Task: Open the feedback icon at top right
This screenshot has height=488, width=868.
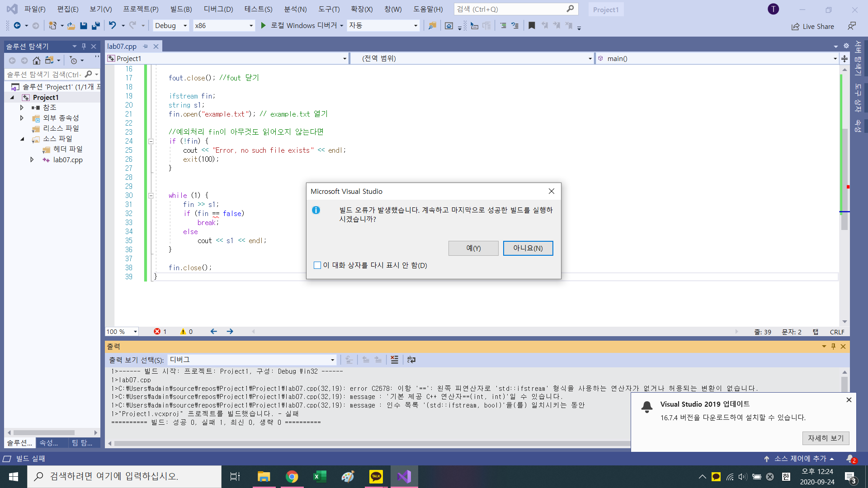Action: click(x=852, y=26)
